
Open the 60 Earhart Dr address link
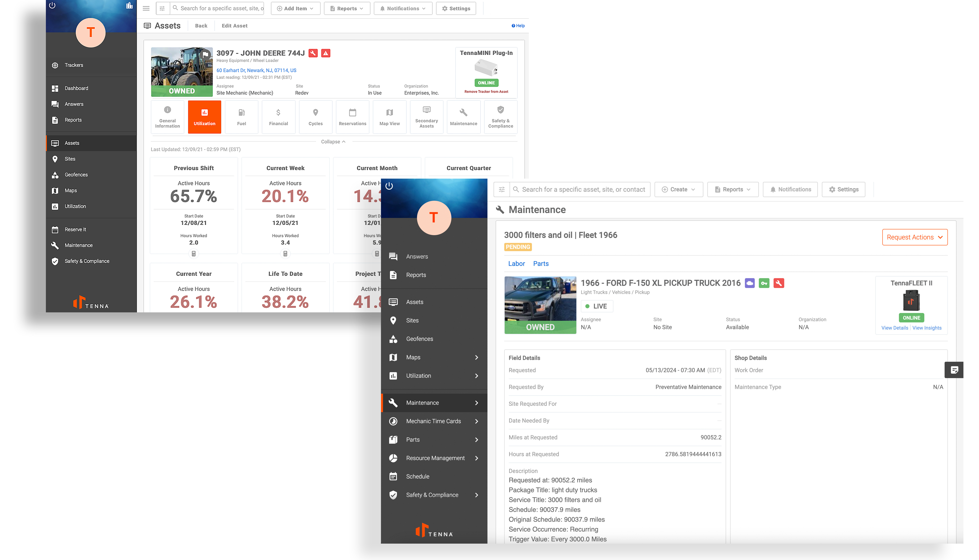(256, 70)
